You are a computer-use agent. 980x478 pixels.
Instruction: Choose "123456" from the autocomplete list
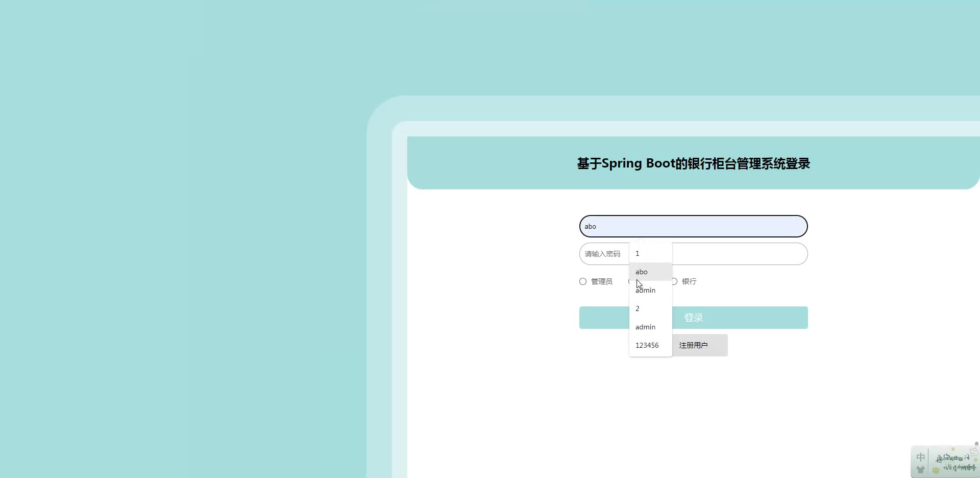click(651, 345)
